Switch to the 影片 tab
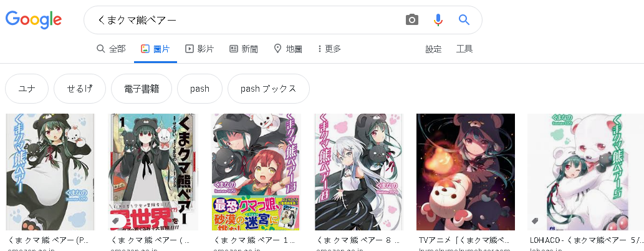This screenshot has width=644, height=251. tap(199, 49)
